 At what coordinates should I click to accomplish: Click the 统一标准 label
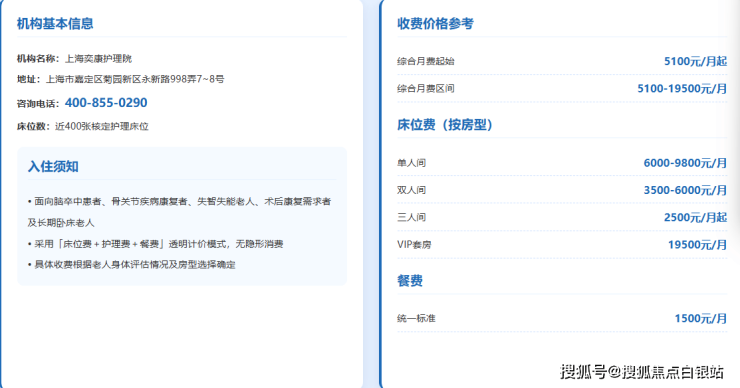[x=416, y=318]
